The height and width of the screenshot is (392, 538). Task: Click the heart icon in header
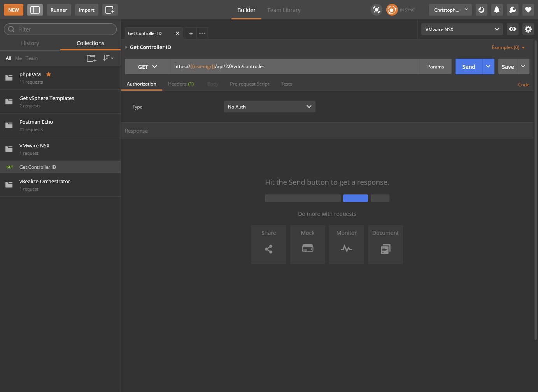pos(528,10)
